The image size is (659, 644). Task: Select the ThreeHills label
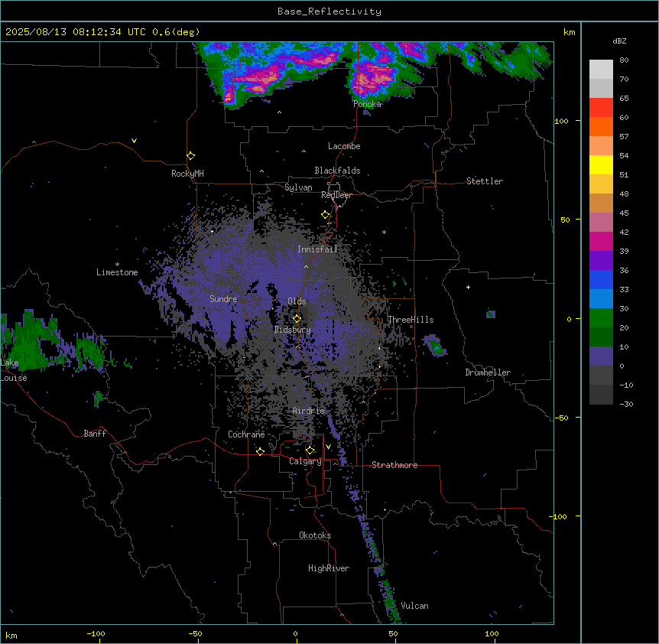pyautogui.click(x=411, y=320)
